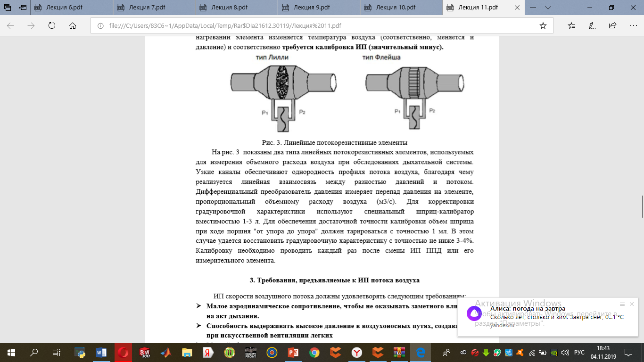
Task: Open Windows search from taskbar
Action: [x=33, y=352]
